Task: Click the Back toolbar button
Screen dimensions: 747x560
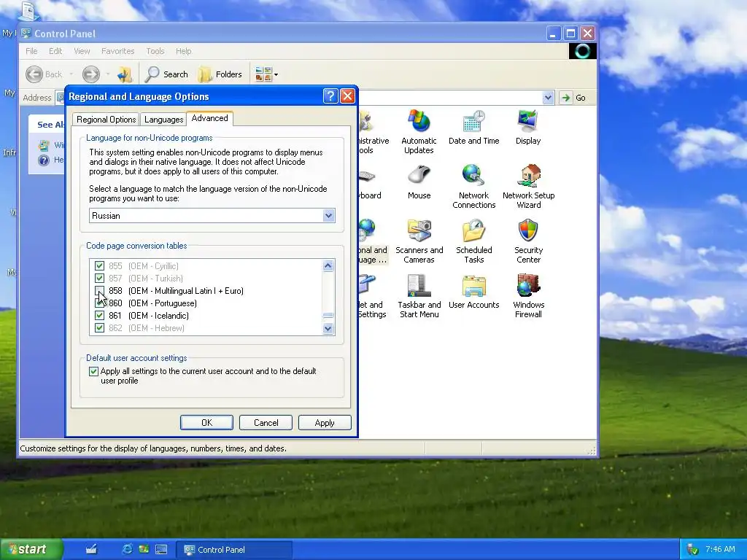Action: coord(44,74)
